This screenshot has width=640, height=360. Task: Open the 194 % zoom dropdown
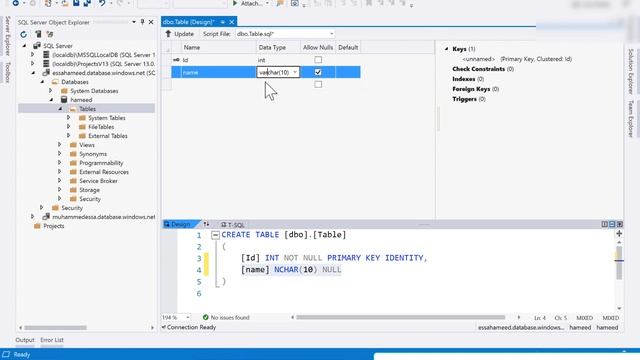(x=187, y=318)
